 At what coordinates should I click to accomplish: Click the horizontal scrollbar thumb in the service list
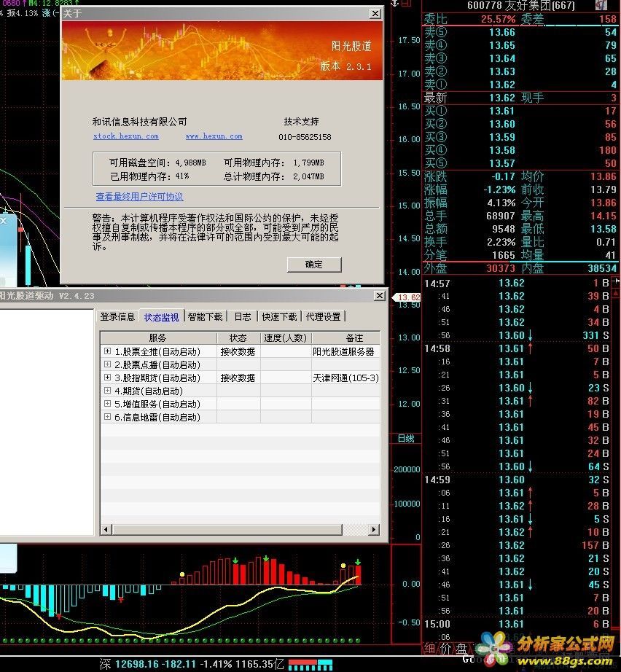pos(227,529)
